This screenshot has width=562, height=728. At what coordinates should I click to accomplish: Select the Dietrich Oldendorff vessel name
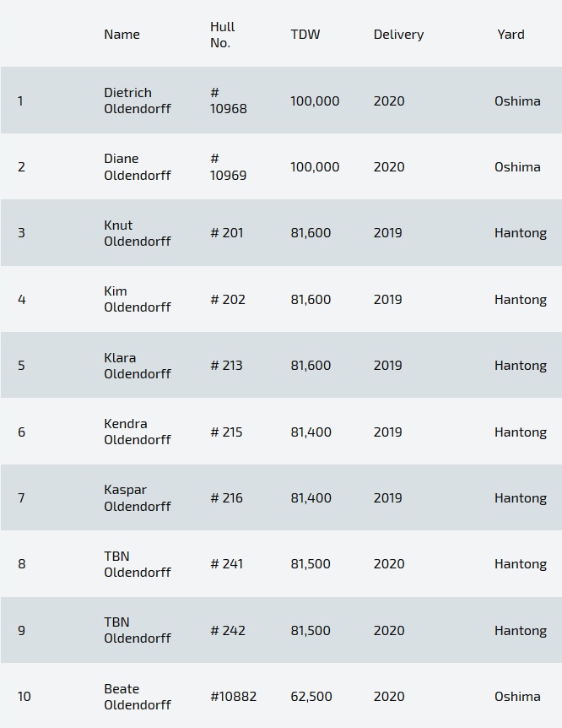click(137, 101)
